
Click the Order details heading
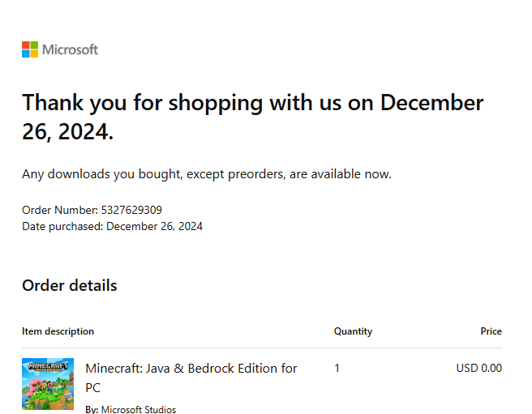click(x=70, y=285)
